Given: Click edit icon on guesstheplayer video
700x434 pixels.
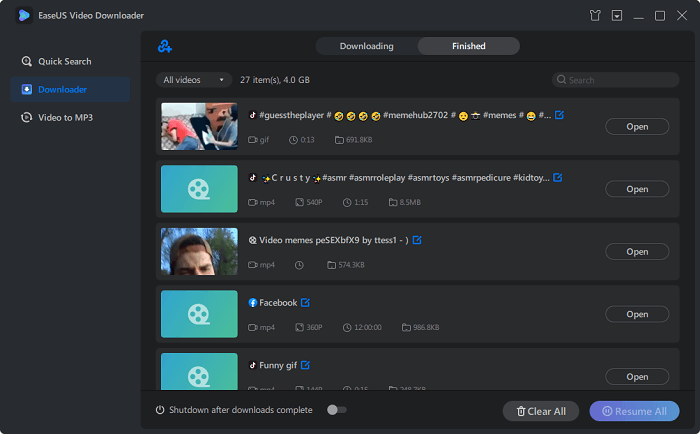Looking at the screenshot, I should point(559,115).
